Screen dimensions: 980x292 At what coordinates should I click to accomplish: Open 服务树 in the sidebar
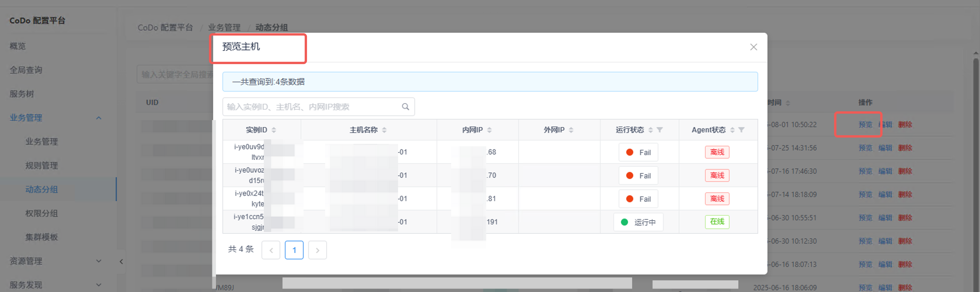tap(22, 94)
